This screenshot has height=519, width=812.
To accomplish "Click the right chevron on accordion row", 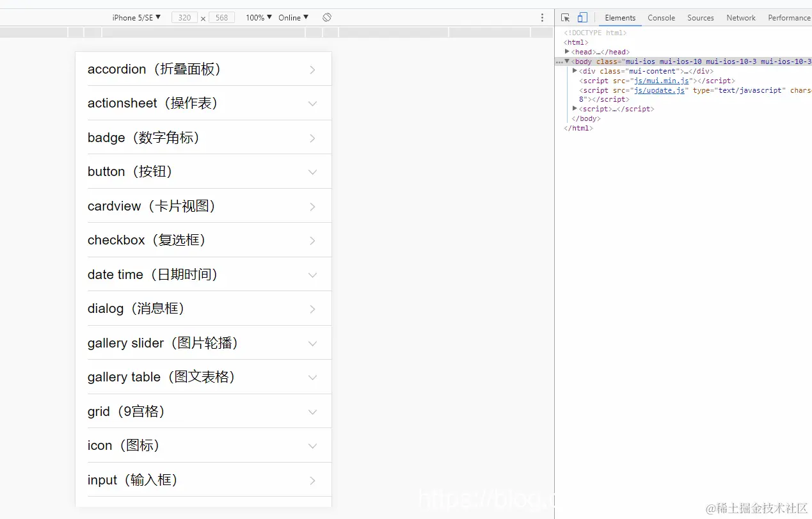I will (312, 70).
